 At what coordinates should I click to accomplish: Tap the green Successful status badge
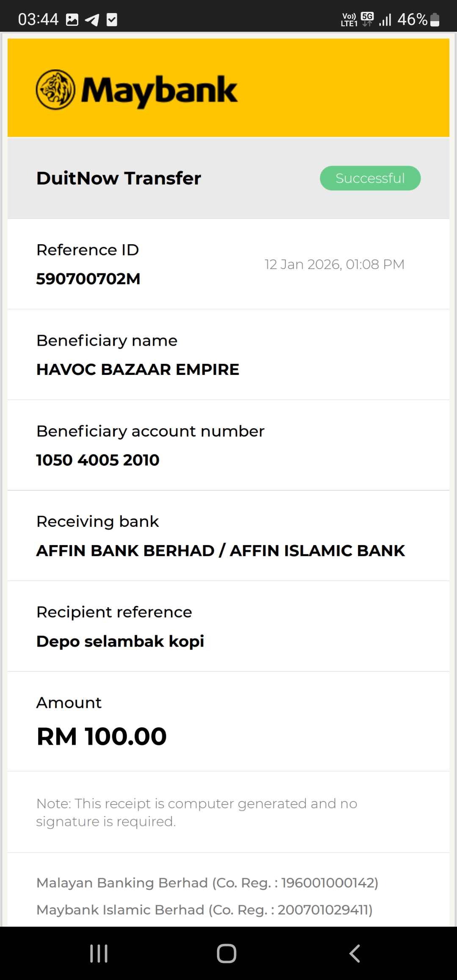(x=370, y=178)
